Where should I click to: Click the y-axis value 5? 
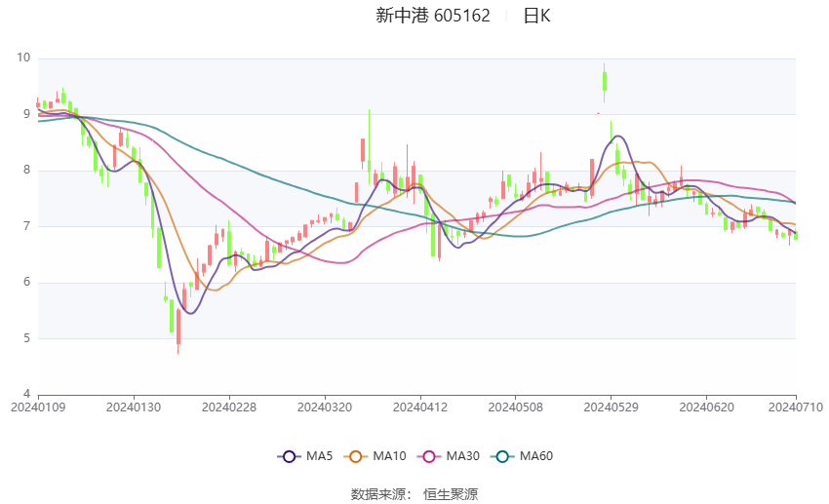point(26,338)
